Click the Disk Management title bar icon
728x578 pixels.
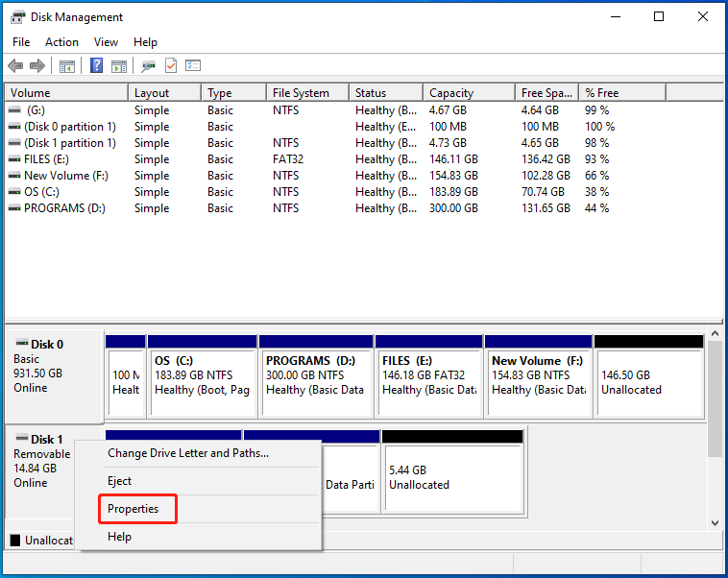pos(17,17)
